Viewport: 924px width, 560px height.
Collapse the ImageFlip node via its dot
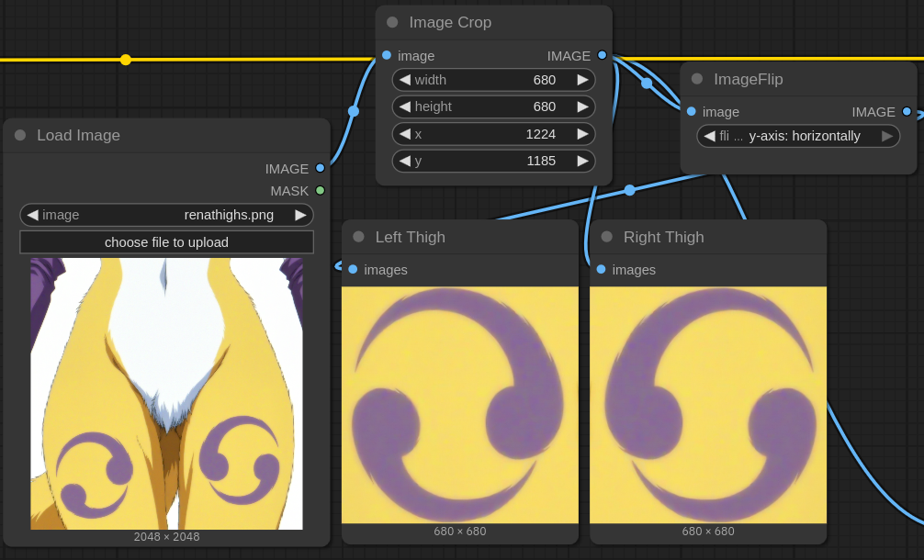(697, 79)
